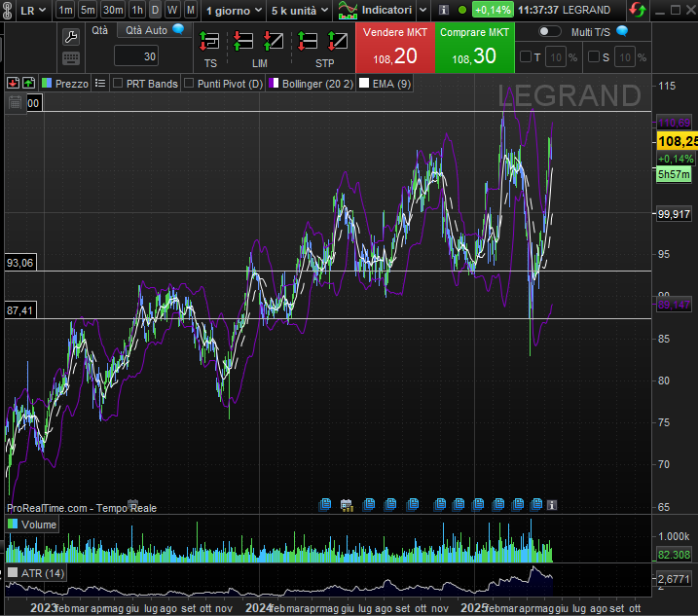Select the LIM diagonal-line limit order icon
Image resolution: width=698 pixels, height=616 pixels.
point(274,41)
